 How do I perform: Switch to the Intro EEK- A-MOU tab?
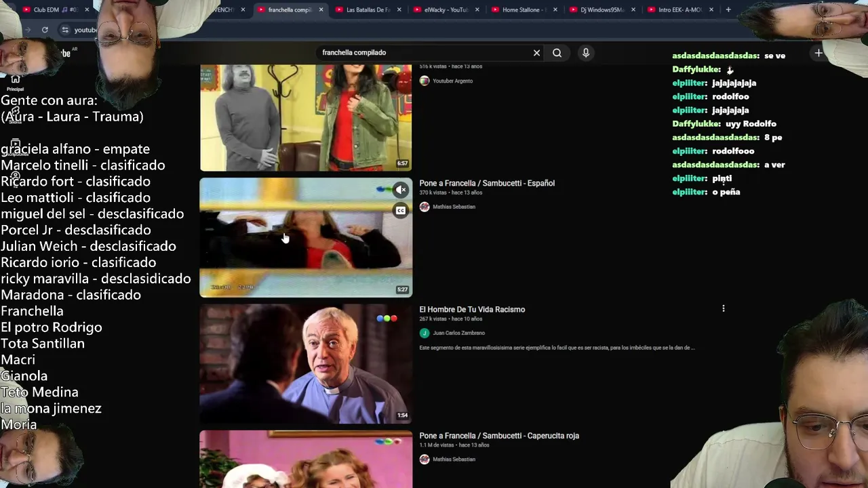click(679, 10)
